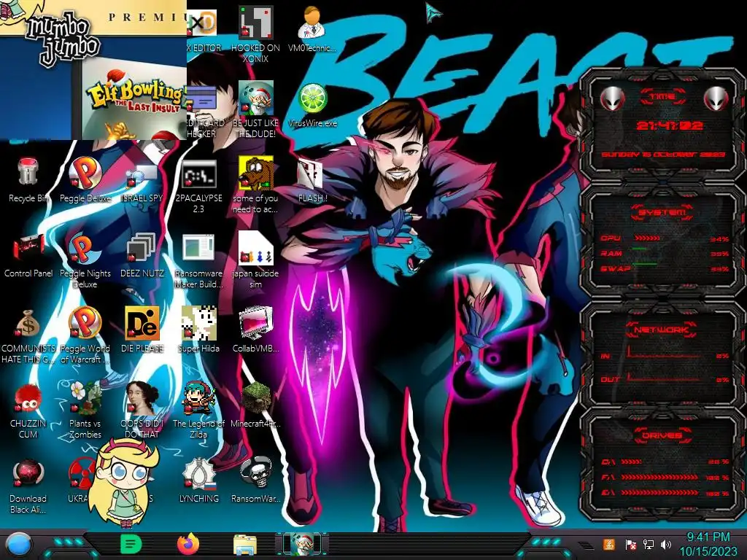Viewport: 747px width, 560px height.
Task: Open the green document app on taskbar
Action: pos(131,544)
